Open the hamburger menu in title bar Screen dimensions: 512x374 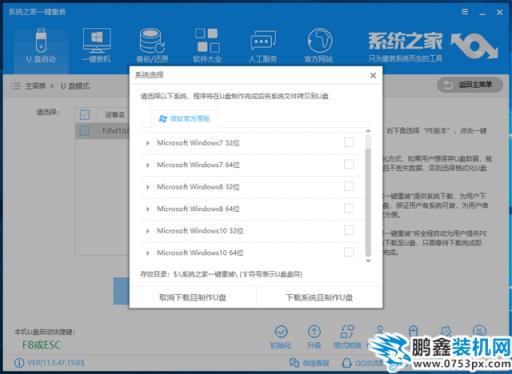[465, 12]
